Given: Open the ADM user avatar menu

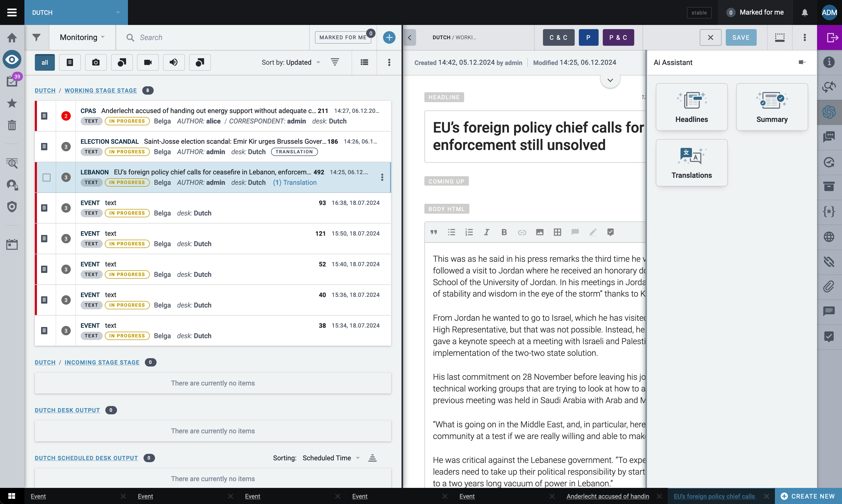Looking at the screenshot, I should 829,12.
